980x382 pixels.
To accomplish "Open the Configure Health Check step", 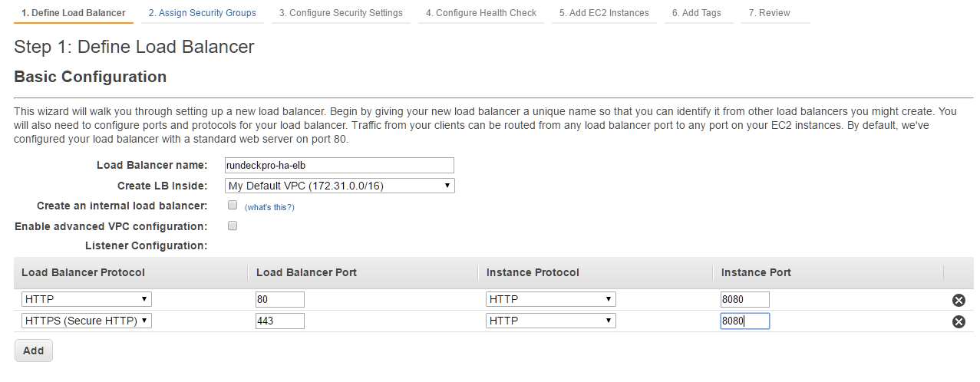I will [481, 13].
